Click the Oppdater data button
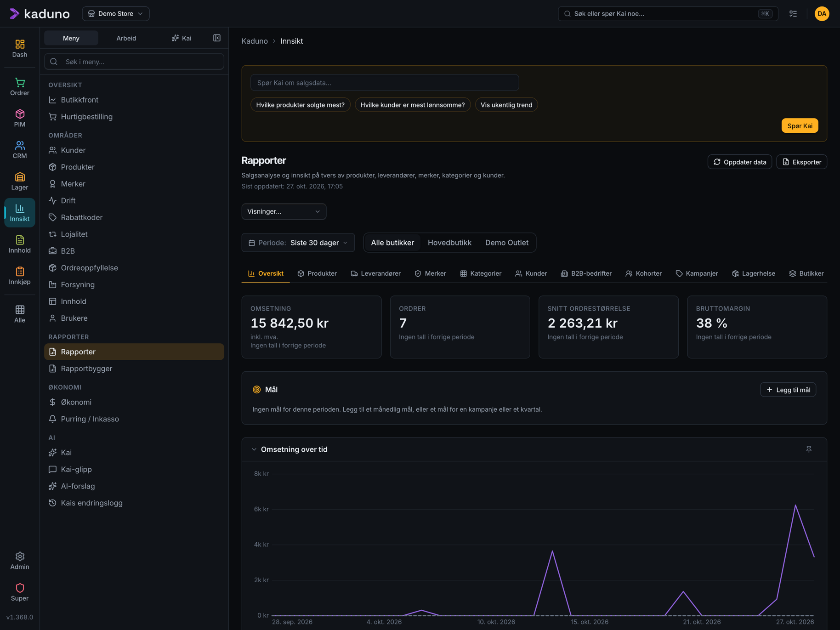The height and width of the screenshot is (630, 840). (x=740, y=162)
